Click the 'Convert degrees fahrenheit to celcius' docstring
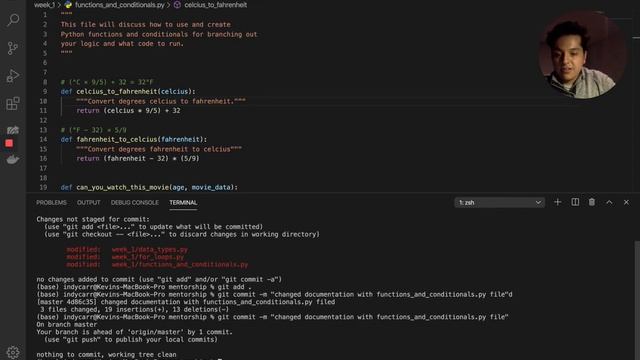The width and height of the screenshot is (640, 360). pyautogui.click(x=159, y=149)
